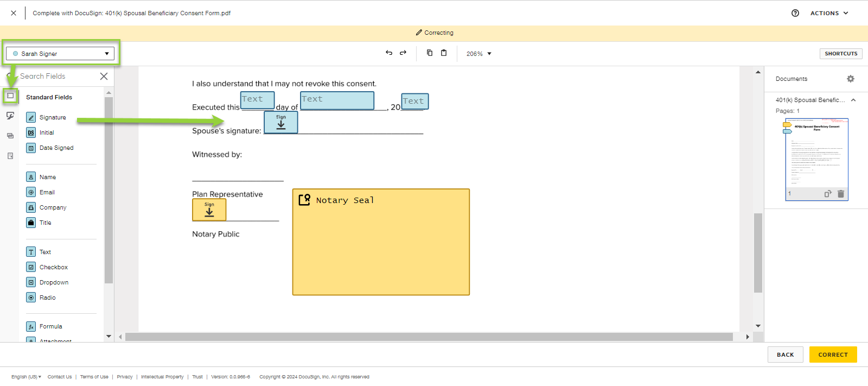Screen dimensions: 868x386
Task: Collapse the 401(k) Spousal document section
Action: coord(853,100)
